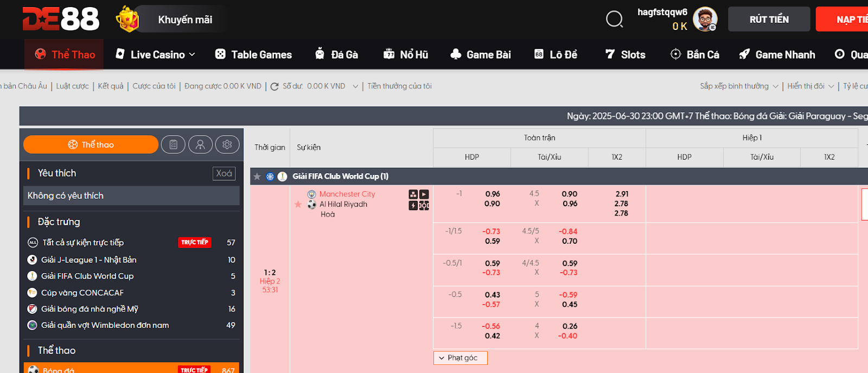
Task: Click the search magnifier icon in header
Action: 614,20
